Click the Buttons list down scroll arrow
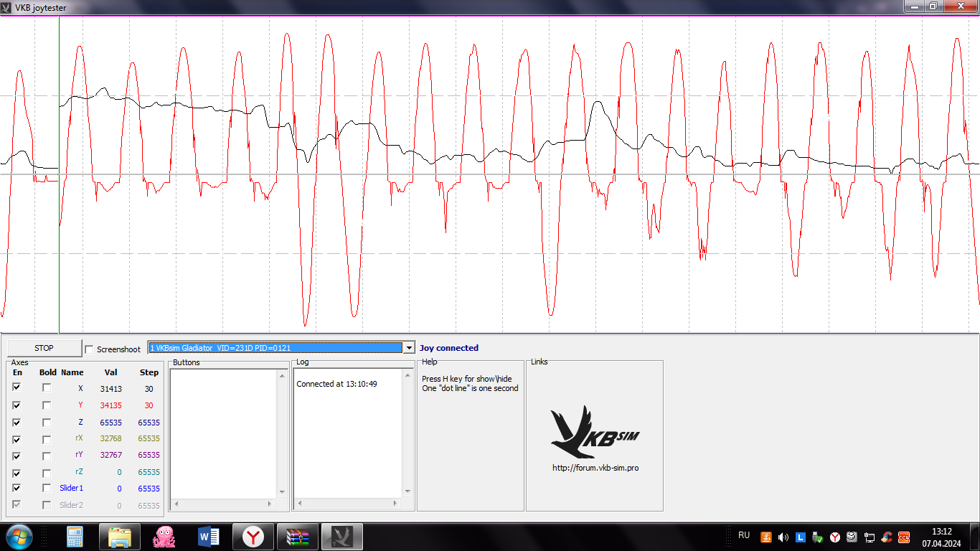 [282, 491]
